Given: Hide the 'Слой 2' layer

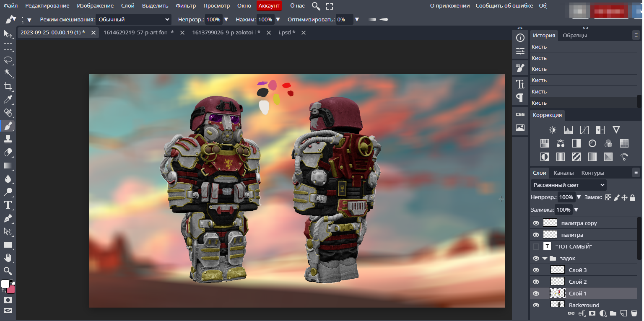Looking at the screenshot, I should [536, 282].
